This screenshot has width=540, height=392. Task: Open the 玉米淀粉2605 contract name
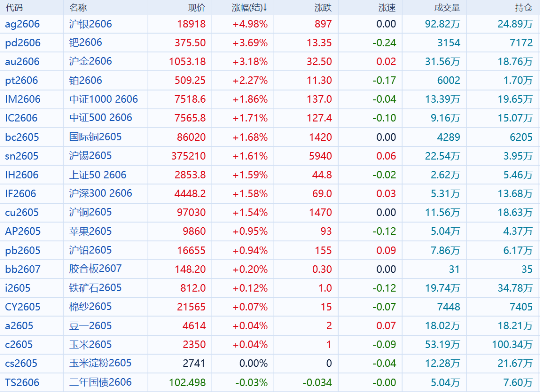(100, 363)
